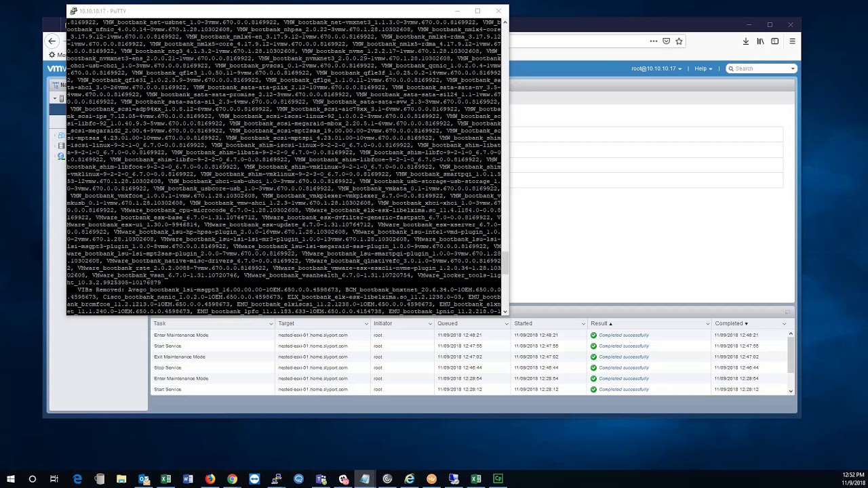Click target nested-esxi-01 for Stop Service row
868x488 pixels.
tap(313, 367)
